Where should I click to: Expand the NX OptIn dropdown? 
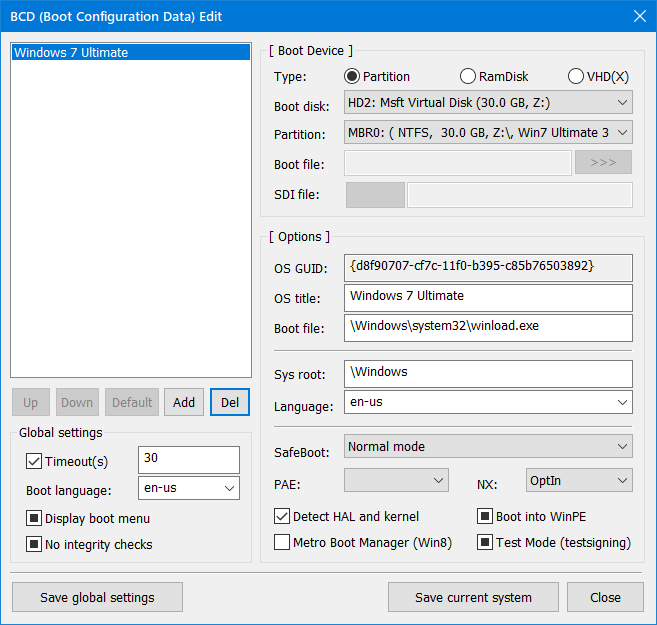(579, 481)
